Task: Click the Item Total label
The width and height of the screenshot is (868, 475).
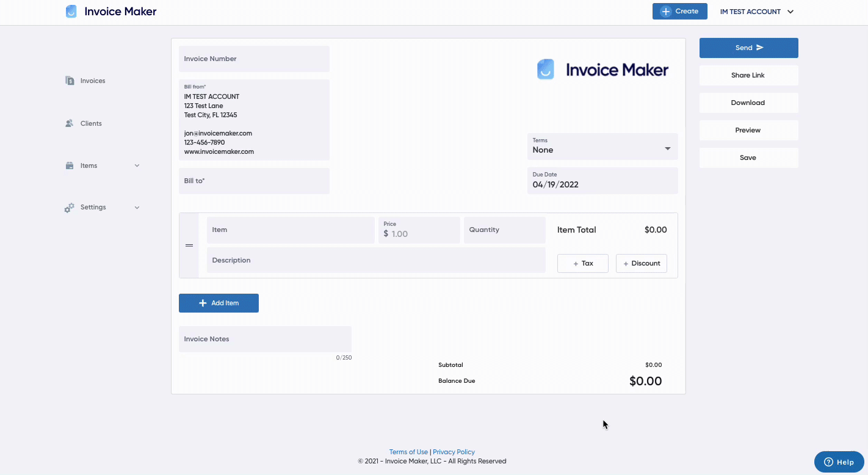Action: 577,230
